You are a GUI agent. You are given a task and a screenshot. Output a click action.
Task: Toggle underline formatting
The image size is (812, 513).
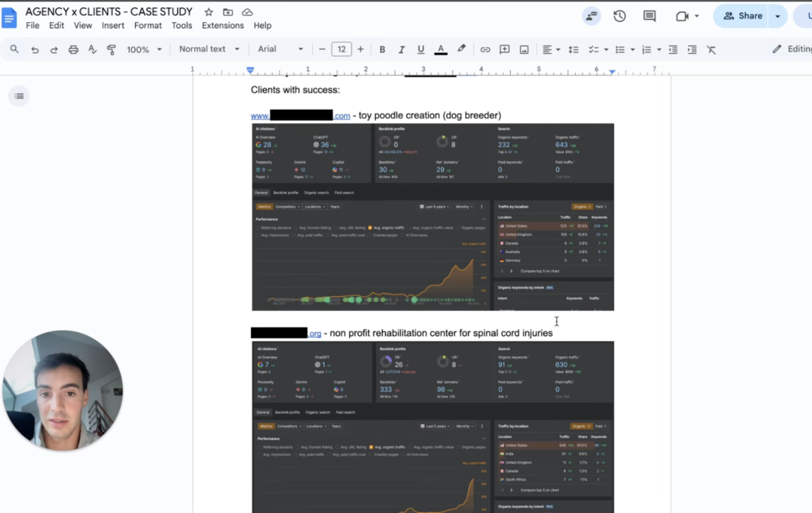coord(421,49)
